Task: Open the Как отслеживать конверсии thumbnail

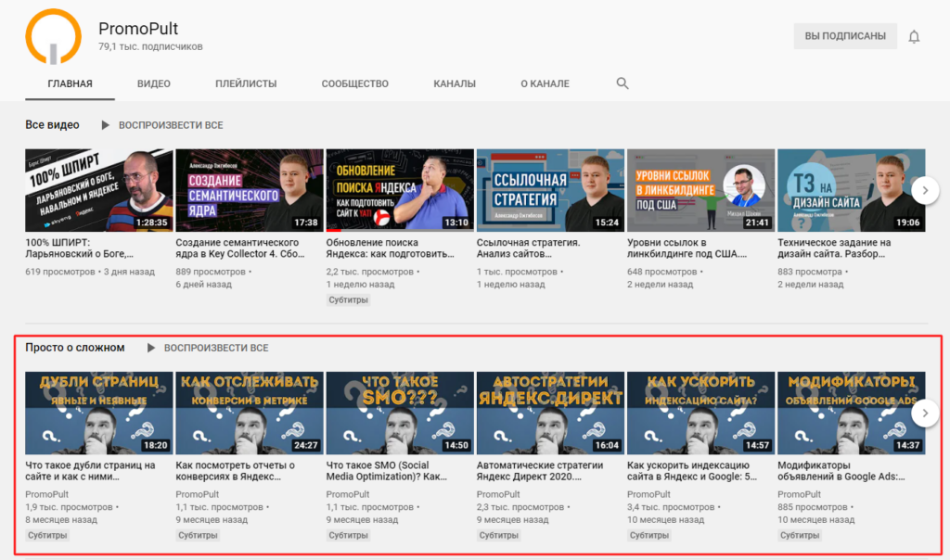Action: [250, 413]
